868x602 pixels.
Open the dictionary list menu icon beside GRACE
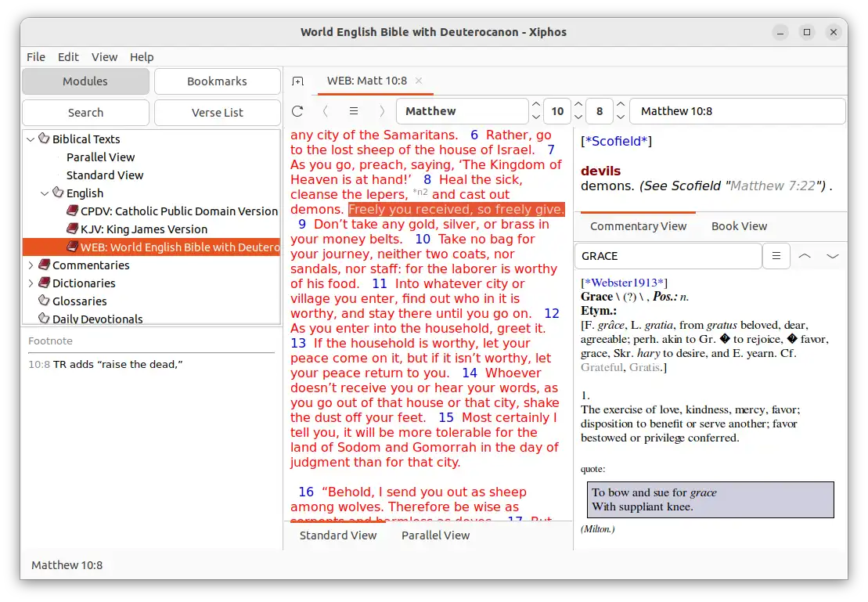coord(776,256)
